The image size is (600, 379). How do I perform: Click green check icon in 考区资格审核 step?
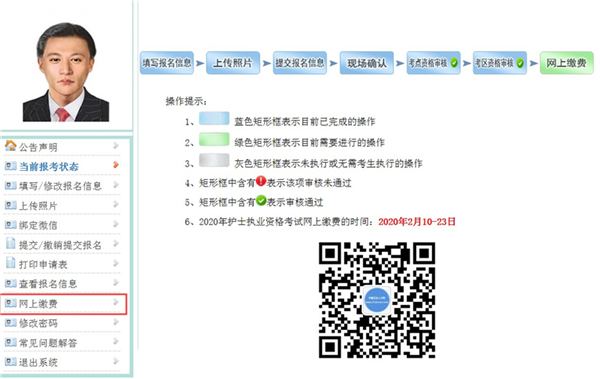click(520, 63)
